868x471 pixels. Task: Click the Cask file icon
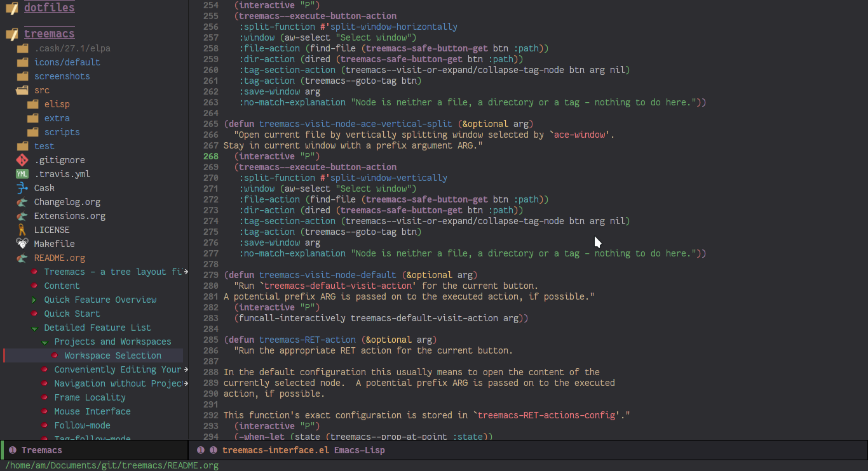[x=22, y=188]
